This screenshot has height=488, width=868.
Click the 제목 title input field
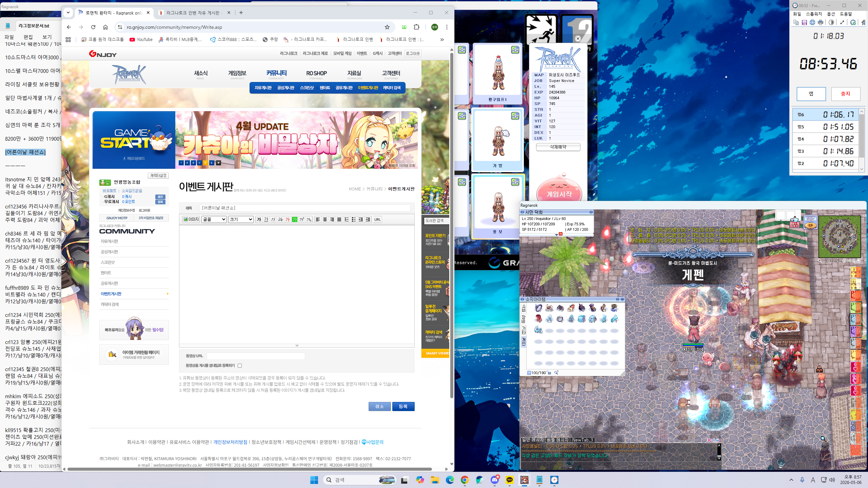tap(305, 208)
